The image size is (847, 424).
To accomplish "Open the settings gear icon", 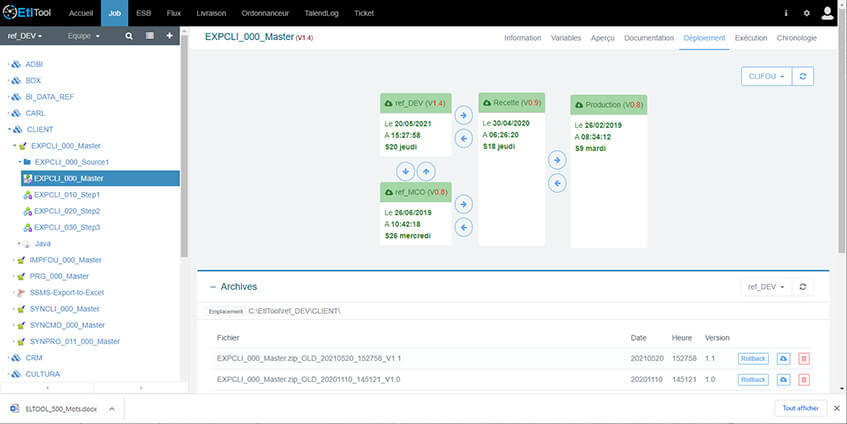I will [x=806, y=13].
